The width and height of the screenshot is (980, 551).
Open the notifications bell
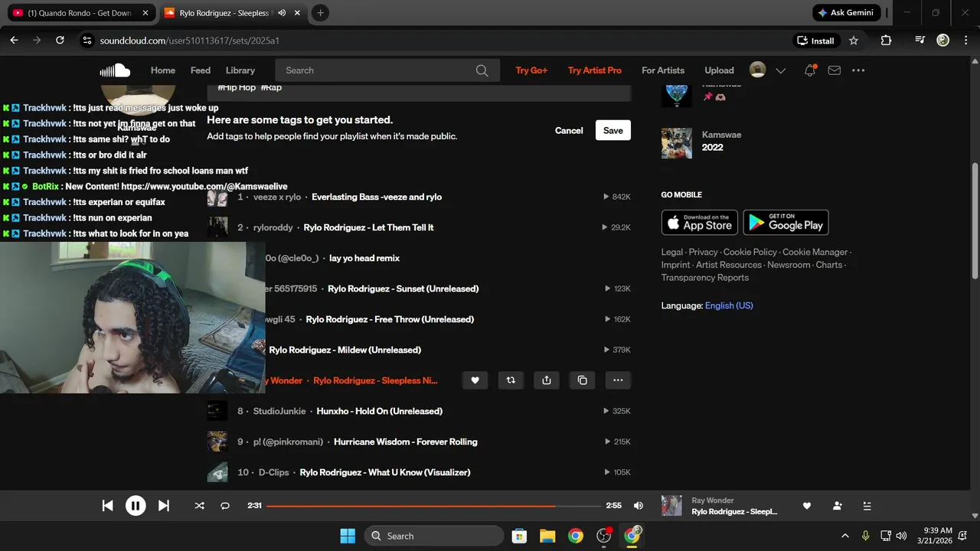pyautogui.click(x=810, y=70)
